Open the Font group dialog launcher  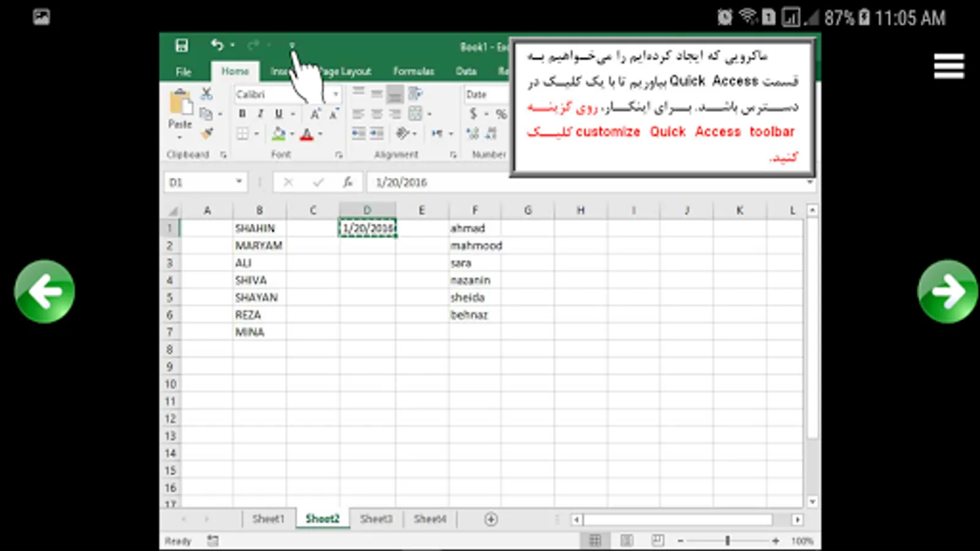click(339, 155)
